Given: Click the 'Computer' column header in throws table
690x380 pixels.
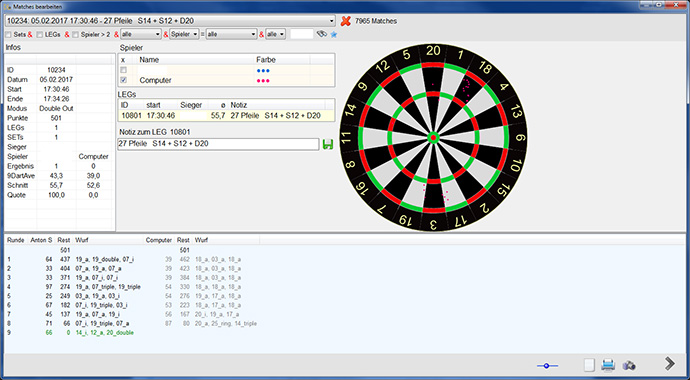Looking at the screenshot, I should click(x=159, y=240).
